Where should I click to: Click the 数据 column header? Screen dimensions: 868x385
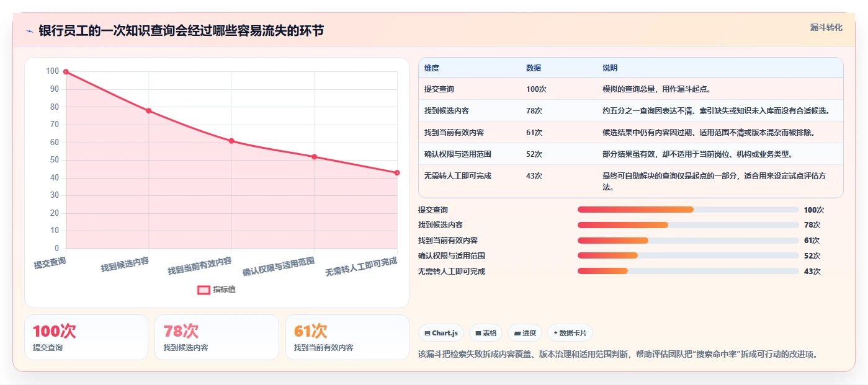click(534, 68)
